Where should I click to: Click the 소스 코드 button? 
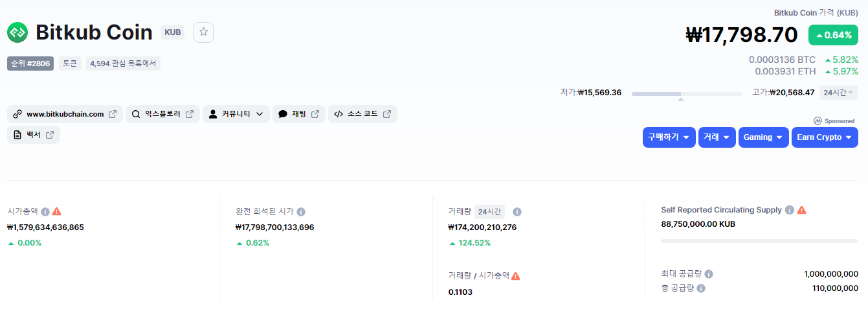click(x=362, y=114)
